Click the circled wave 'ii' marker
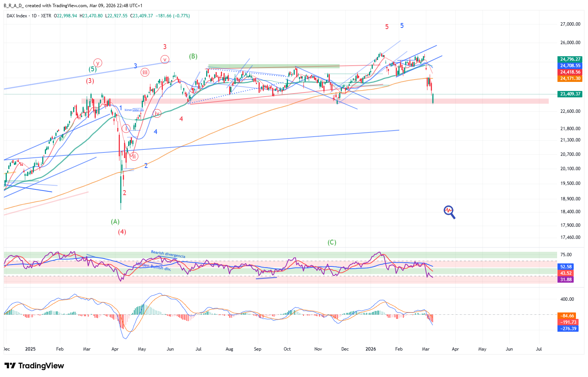The height and width of the screenshot is (377, 588). 134,156
